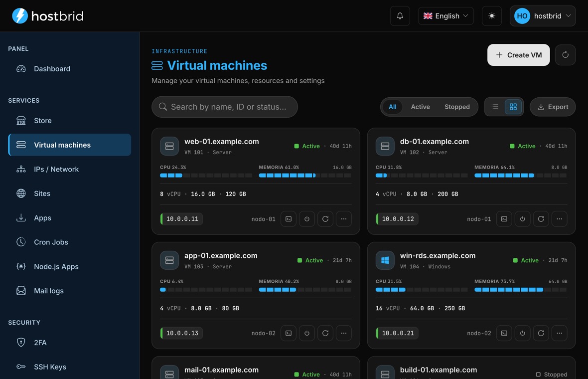Power off win-rds.example.com
This screenshot has width=588, height=379.
(522, 333)
